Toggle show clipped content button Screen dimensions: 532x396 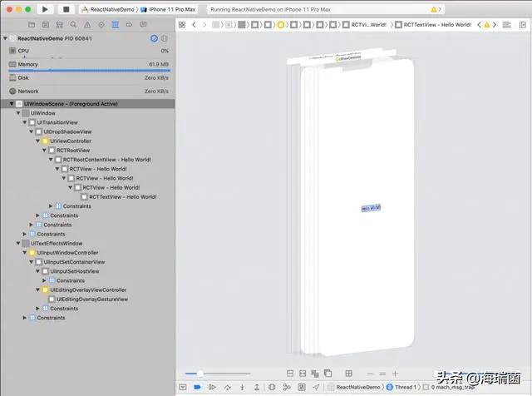pyautogui.click(x=290, y=374)
